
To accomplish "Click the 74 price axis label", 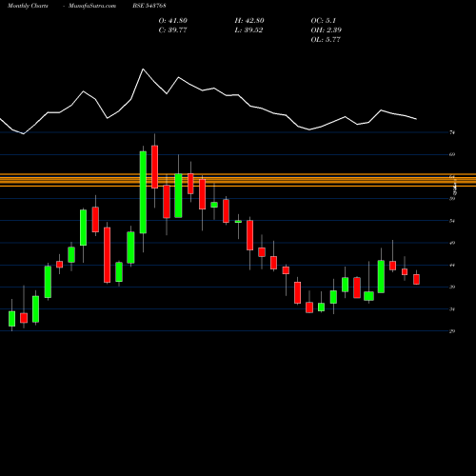I will coord(452,132).
